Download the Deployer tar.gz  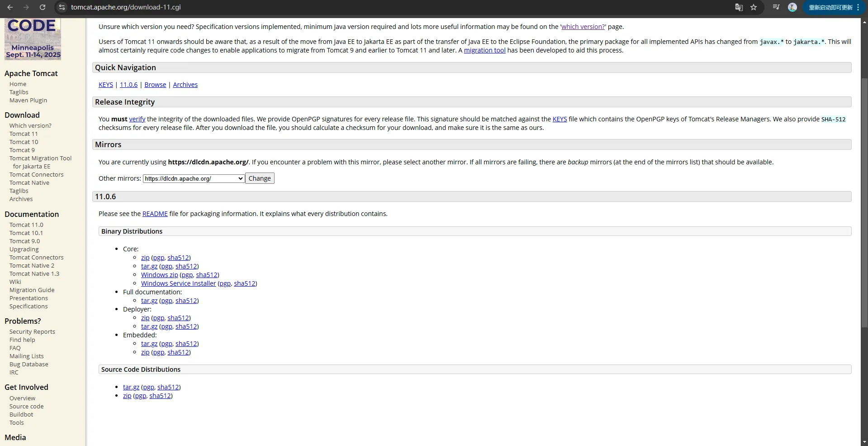[149, 326]
